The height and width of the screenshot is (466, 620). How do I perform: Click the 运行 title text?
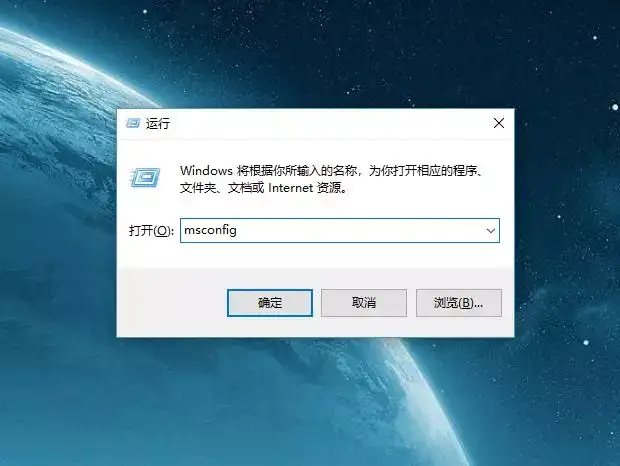[x=158, y=124]
